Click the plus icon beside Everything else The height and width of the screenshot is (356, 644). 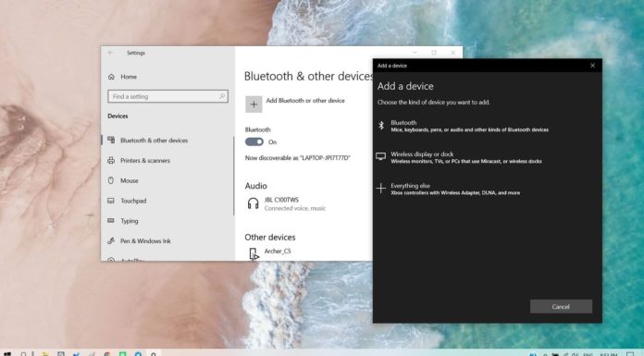pos(380,188)
